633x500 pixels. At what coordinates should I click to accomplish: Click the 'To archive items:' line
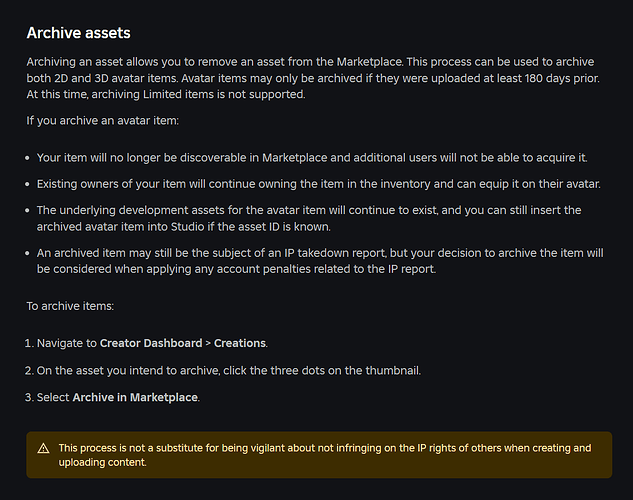click(70, 306)
